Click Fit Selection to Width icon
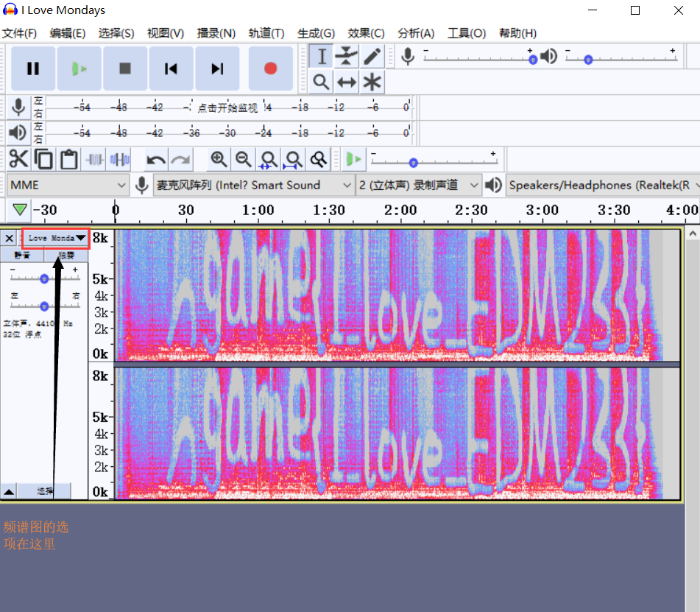Image resolution: width=700 pixels, height=612 pixels. click(269, 159)
